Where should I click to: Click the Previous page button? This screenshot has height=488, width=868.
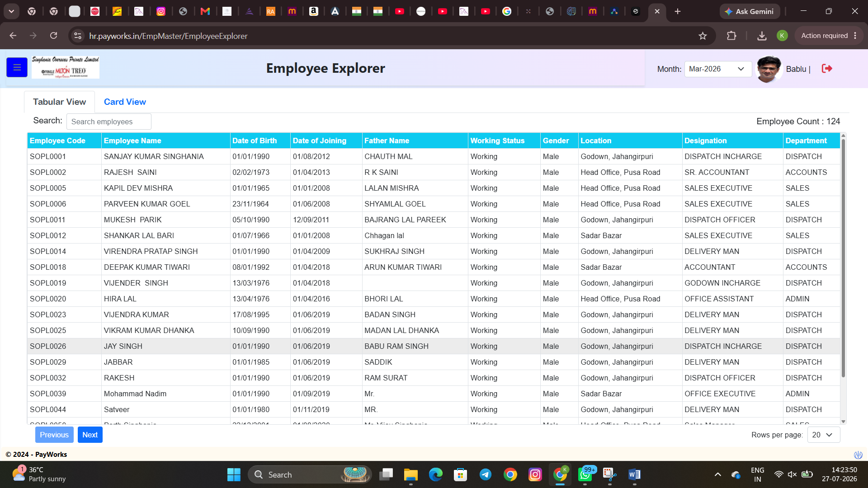click(54, 435)
